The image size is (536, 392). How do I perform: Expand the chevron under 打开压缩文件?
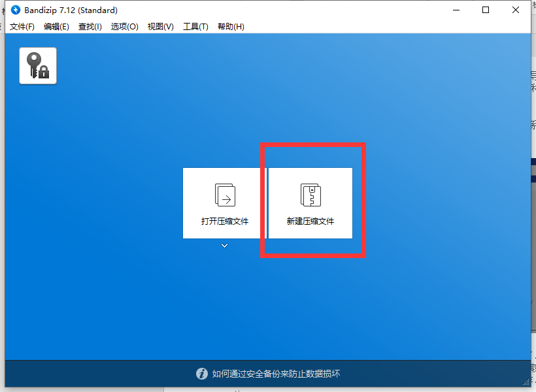(x=224, y=245)
